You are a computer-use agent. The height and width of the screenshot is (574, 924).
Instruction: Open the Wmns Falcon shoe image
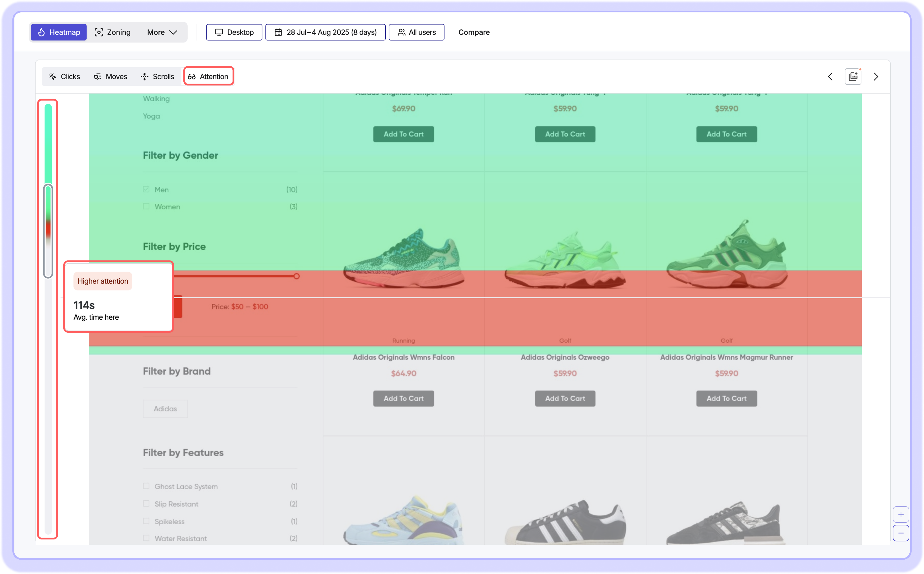[x=404, y=259]
